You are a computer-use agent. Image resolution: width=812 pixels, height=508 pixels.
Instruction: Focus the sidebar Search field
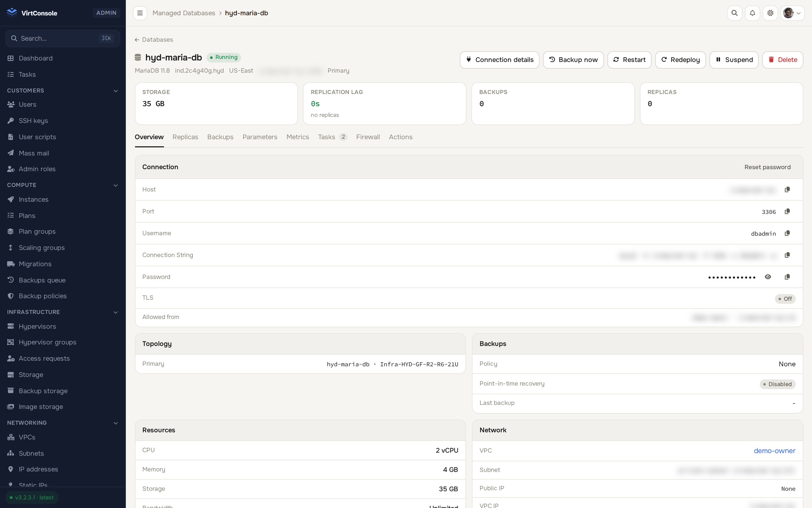(63, 39)
